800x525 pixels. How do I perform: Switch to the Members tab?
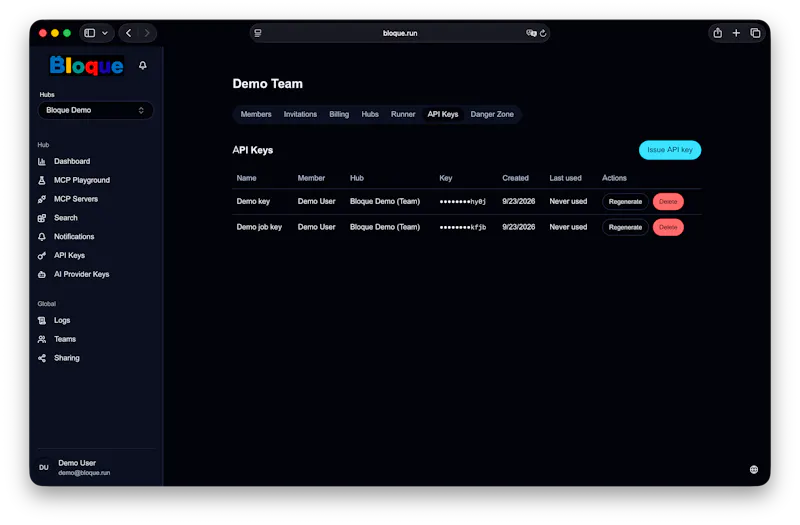point(256,114)
